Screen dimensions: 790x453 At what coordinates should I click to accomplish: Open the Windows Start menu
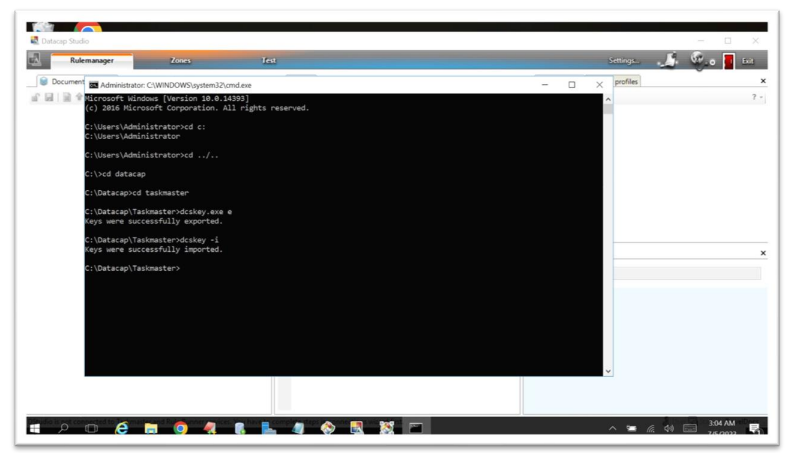[35, 428]
